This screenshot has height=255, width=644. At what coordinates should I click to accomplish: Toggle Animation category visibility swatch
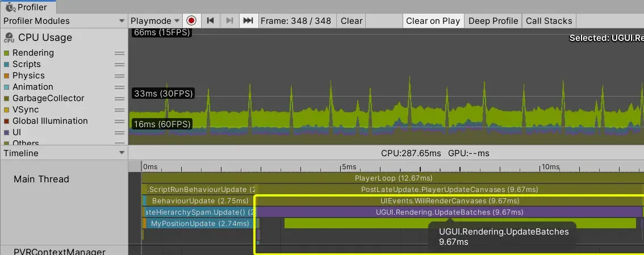(6, 87)
